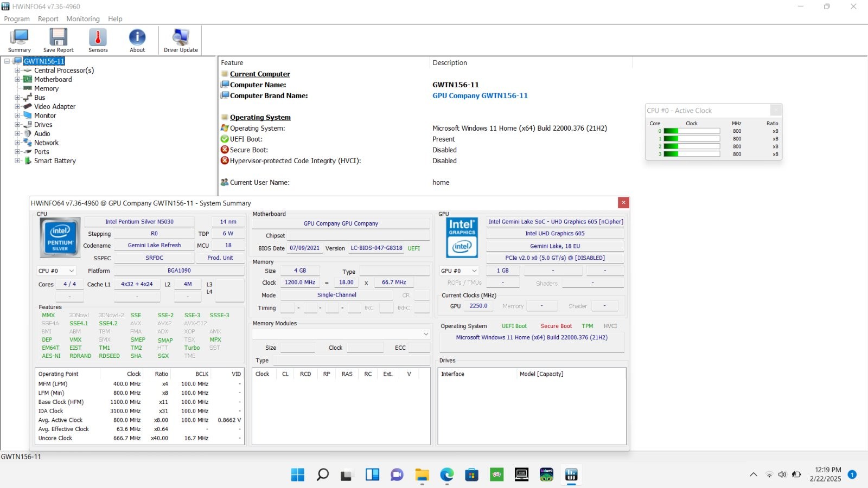Open the volume control in system tray

[x=782, y=474]
